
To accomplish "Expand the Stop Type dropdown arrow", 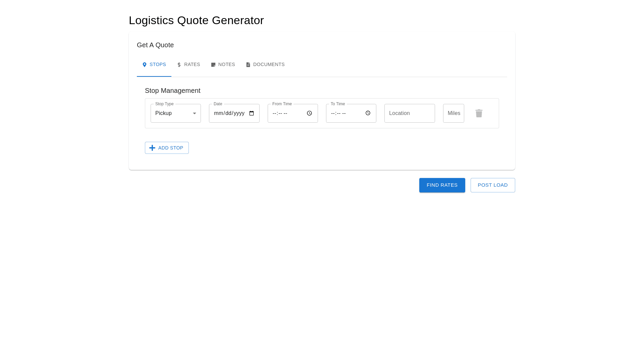I will pyautogui.click(x=195, y=113).
